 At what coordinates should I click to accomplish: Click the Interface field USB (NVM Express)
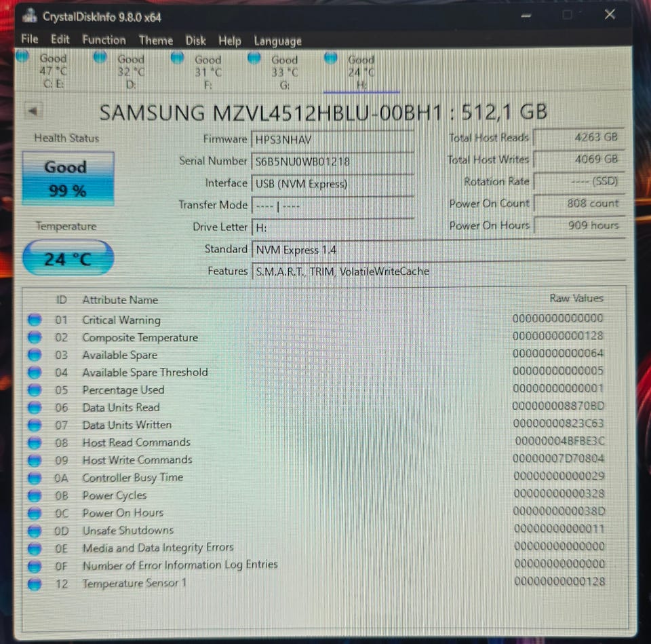(x=332, y=184)
